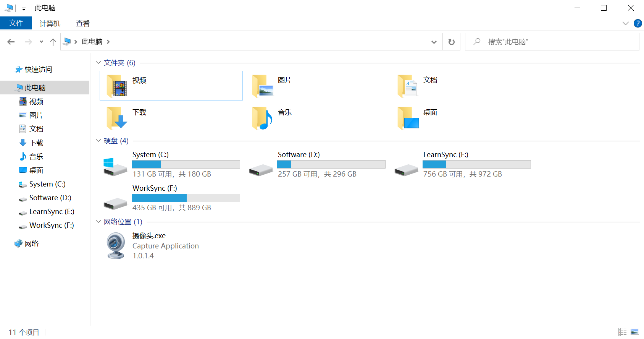The height and width of the screenshot is (339, 644).
Task: Open the 视频 folder icon
Action: [x=117, y=86]
